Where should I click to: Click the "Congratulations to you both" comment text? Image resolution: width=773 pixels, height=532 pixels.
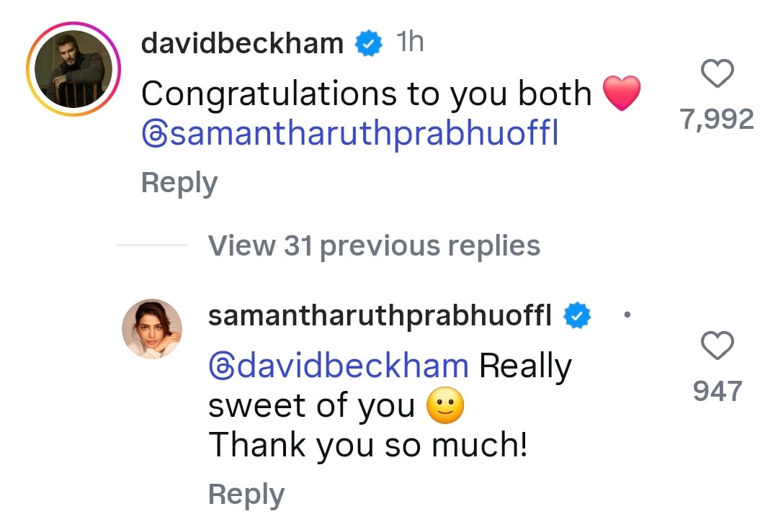coord(366,95)
